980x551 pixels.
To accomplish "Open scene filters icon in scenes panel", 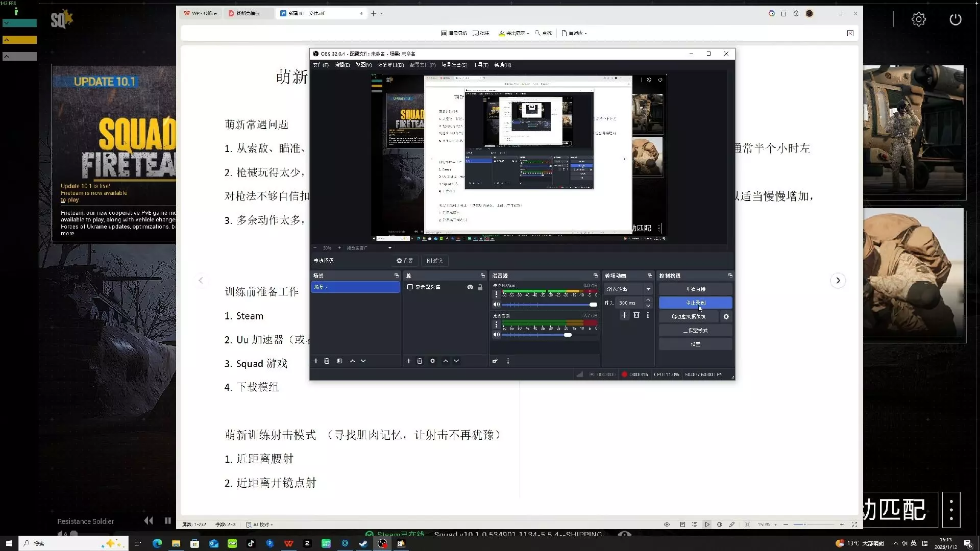I will [x=339, y=361].
